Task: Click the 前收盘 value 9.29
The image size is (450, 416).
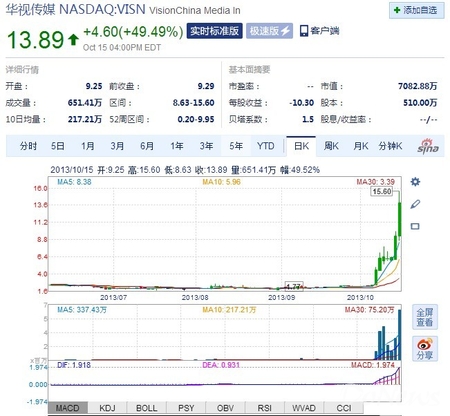Action: click(x=206, y=86)
